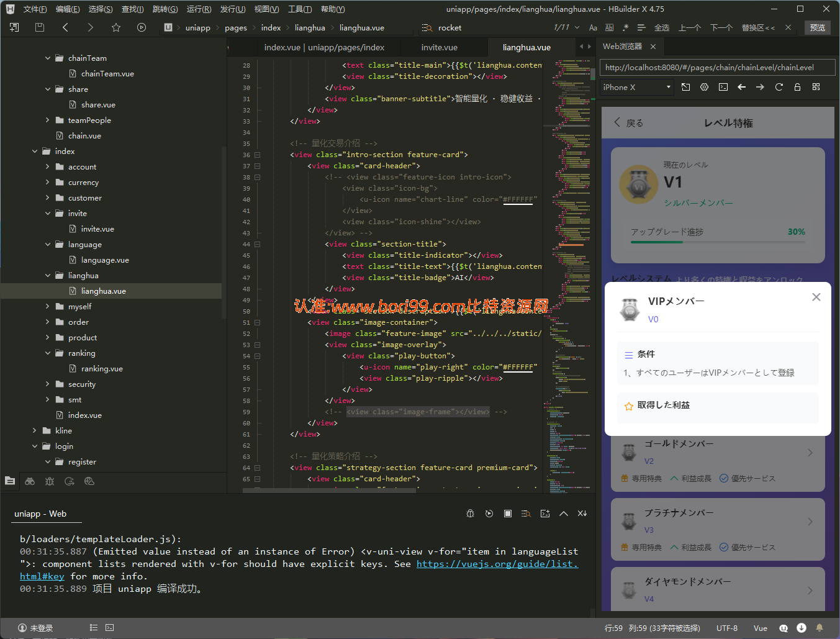Expand the kline folder
This screenshot has width=840, height=639.
[35, 430]
